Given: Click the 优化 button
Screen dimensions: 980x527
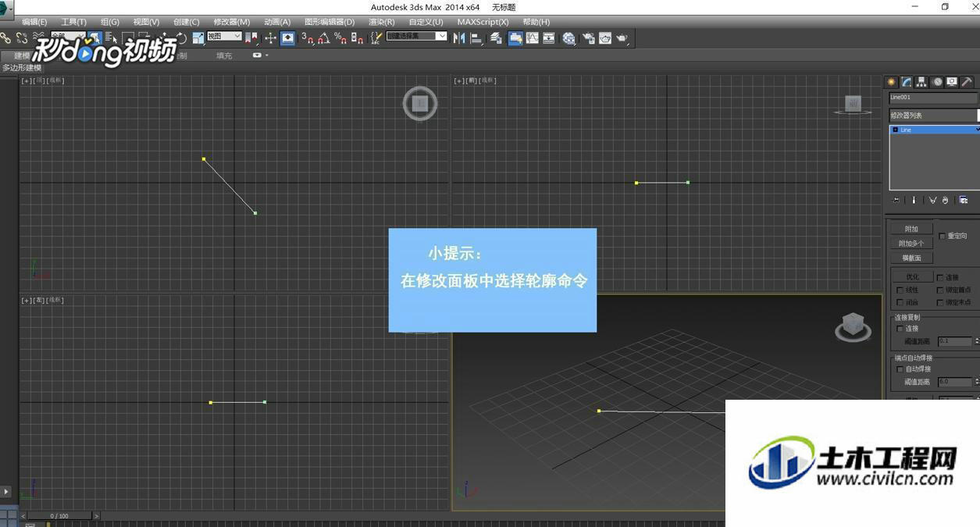Looking at the screenshot, I should [x=912, y=277].
